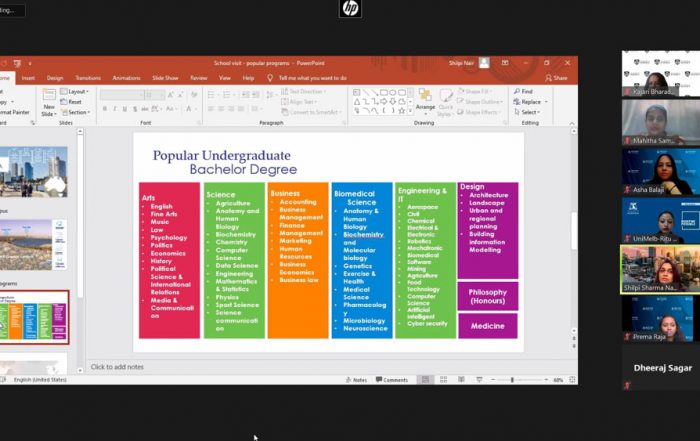Click the Find button
The image size is (700, 441).
(523, 92)
